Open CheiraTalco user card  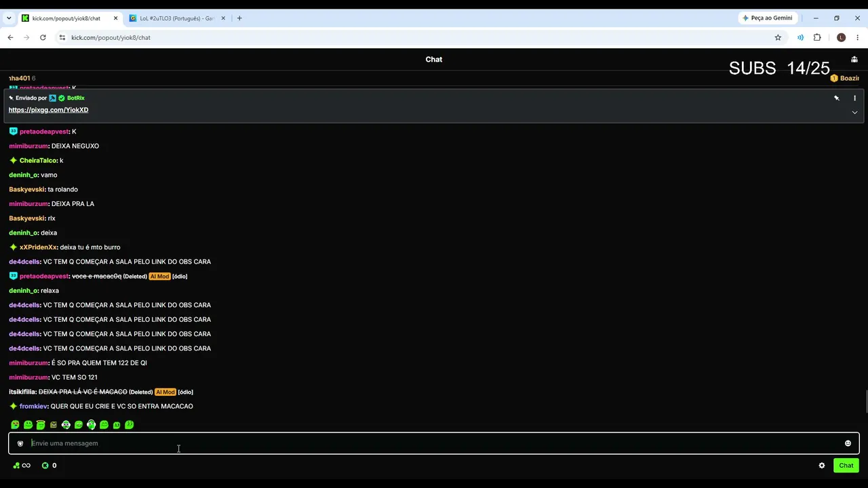[x=38, y=161]
